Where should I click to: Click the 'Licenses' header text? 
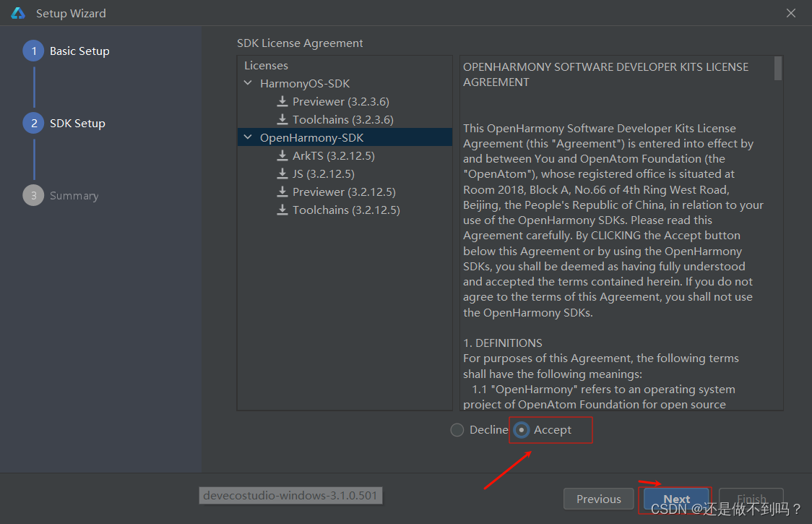(266, 65)
